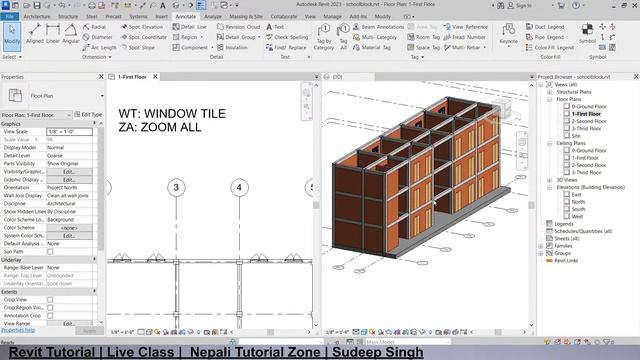This screenshot has height=360, width=640.
Task: Open the Structure ribbon tab
Action: [x=68, y=16]
